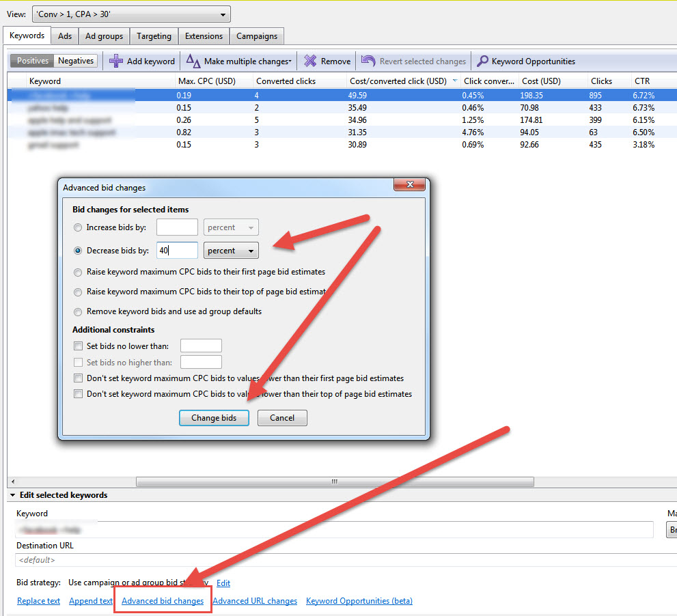Click the Revert selected changes arrow icon
Screen dimensions: 677x616
[x=368, y=61]
